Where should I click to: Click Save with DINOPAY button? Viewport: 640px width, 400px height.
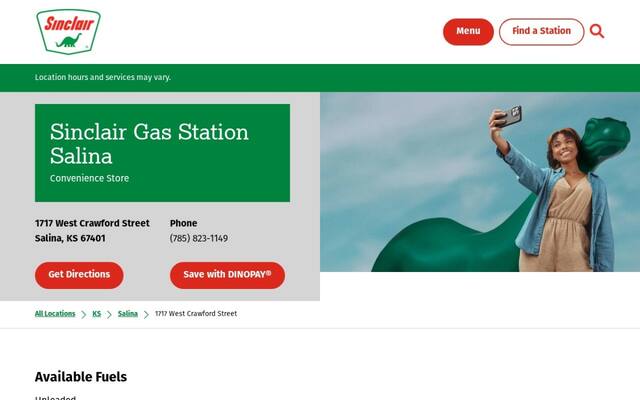click(x=227, y=275)
